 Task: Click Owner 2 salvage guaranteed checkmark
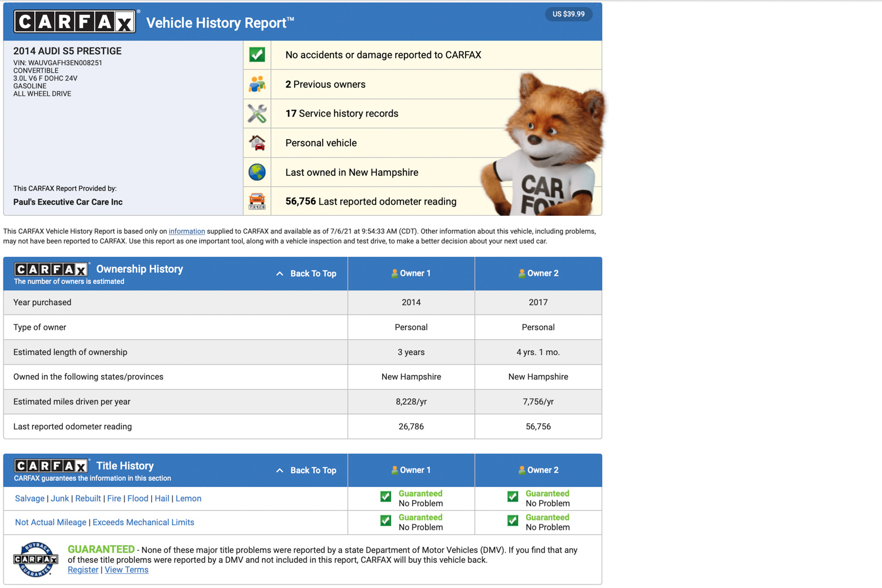(x=513, y=497)
